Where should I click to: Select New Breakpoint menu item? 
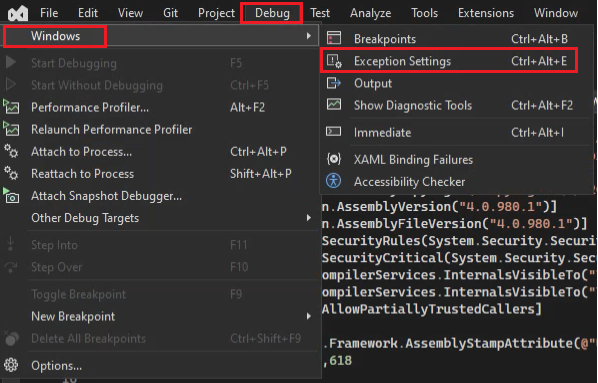coord(160,316)
